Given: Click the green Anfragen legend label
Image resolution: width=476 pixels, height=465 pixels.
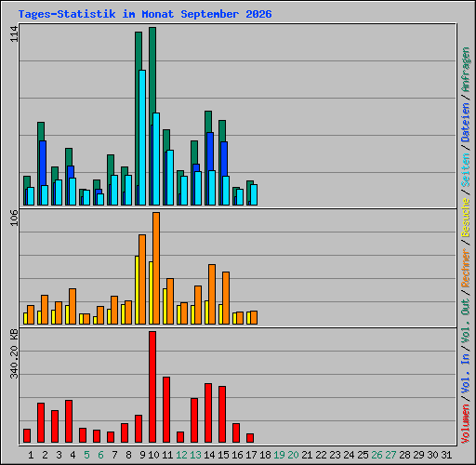Looking at the screenshot, I should tap(465, 69).
